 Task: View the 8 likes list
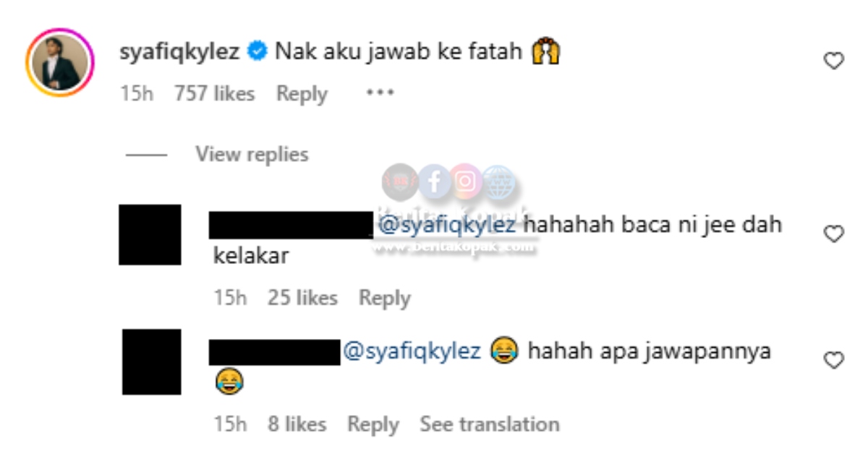(x=297, y=424)
